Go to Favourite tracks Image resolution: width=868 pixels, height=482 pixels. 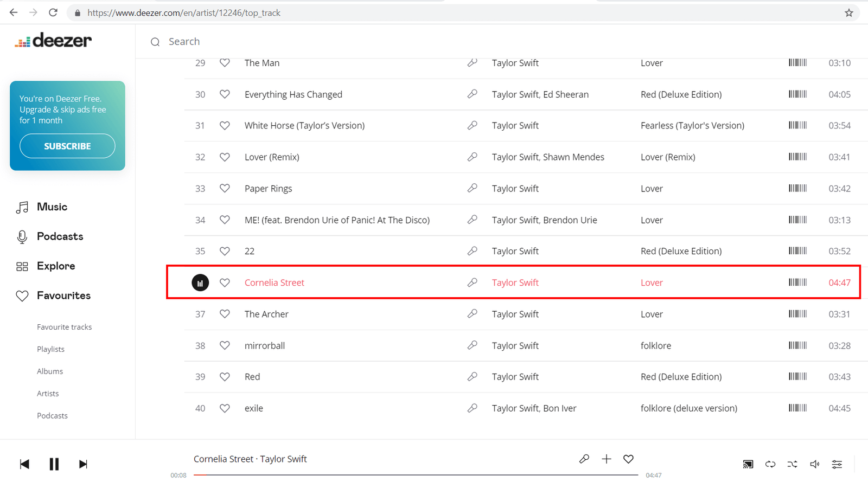click(x=64, y=327)
